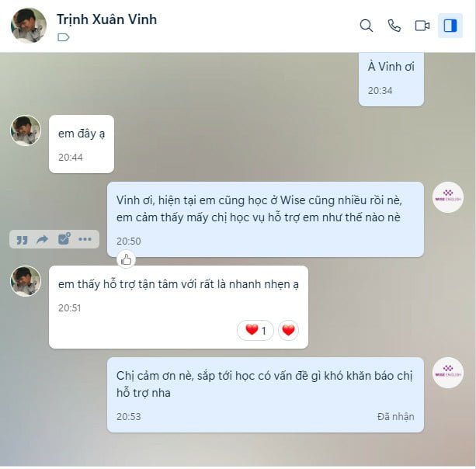Open more options with the three dots

(x=85, y=239)
